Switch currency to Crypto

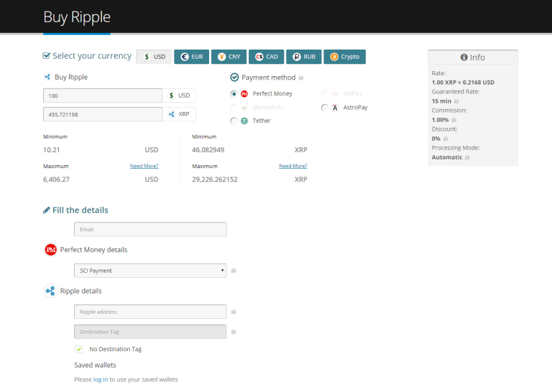click(x=345, y=57)
